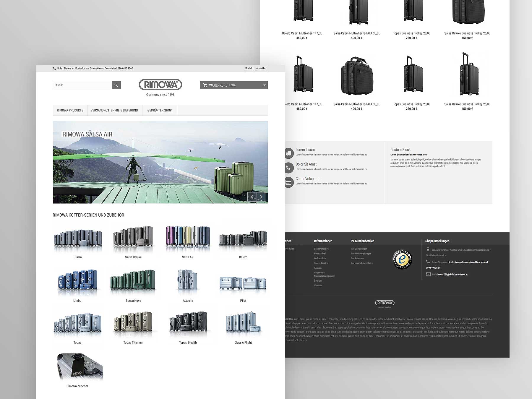Click the Salsa category label
532x399 pixels.
pyautogui.click(x=78, y=257)
